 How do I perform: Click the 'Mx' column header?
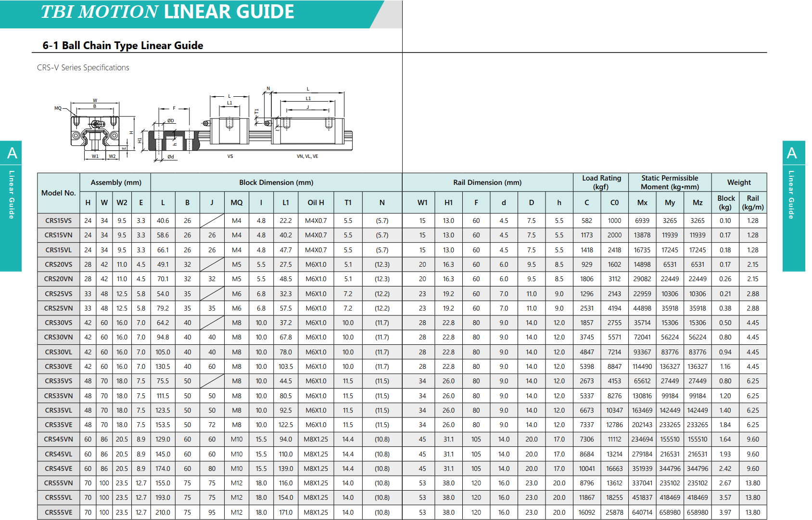[x=642, y=203]
